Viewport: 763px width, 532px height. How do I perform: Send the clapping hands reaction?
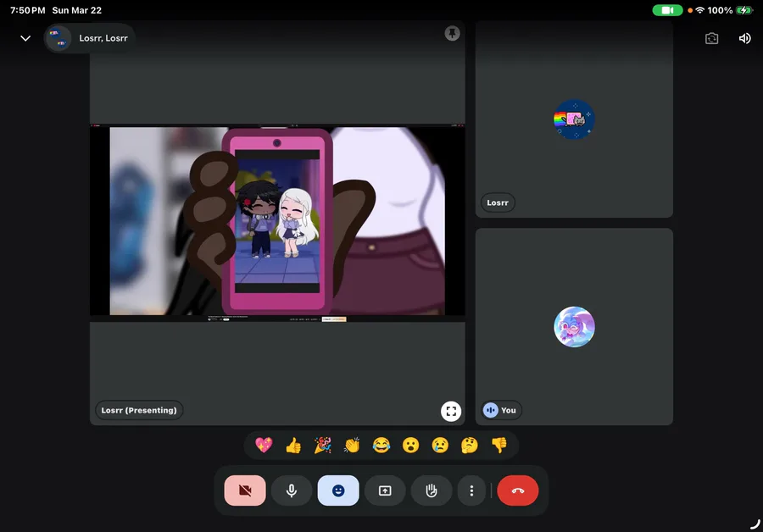pyautogui.click(x=352, y=445)
